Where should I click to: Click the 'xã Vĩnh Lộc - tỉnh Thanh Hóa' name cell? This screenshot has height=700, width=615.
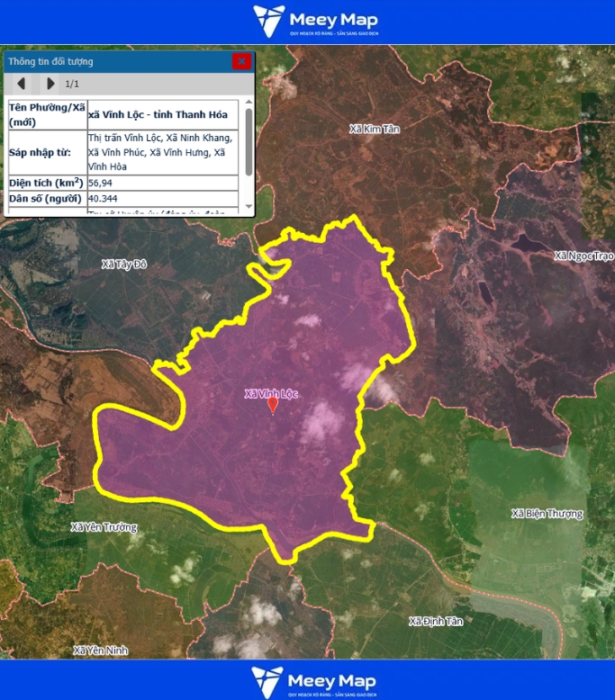pyautogui.click(x=162, y=114)
